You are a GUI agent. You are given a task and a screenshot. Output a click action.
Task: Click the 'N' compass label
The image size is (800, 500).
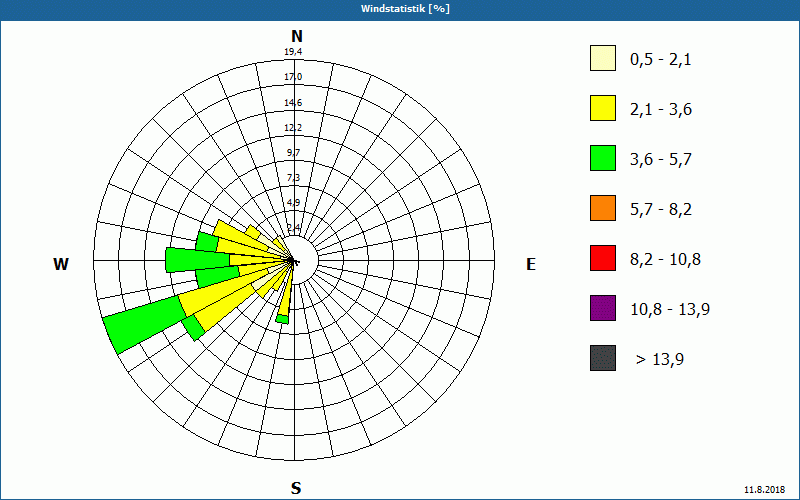coord(296,36)
